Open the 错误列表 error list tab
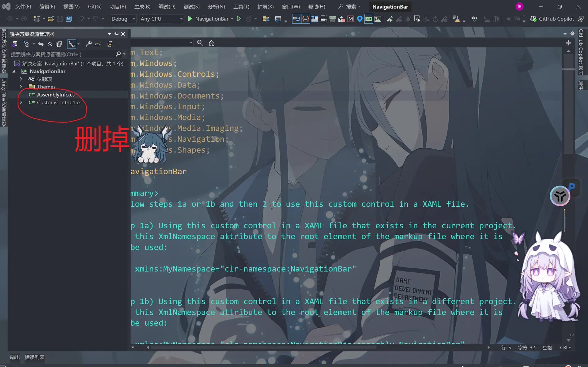 (35, 357)
